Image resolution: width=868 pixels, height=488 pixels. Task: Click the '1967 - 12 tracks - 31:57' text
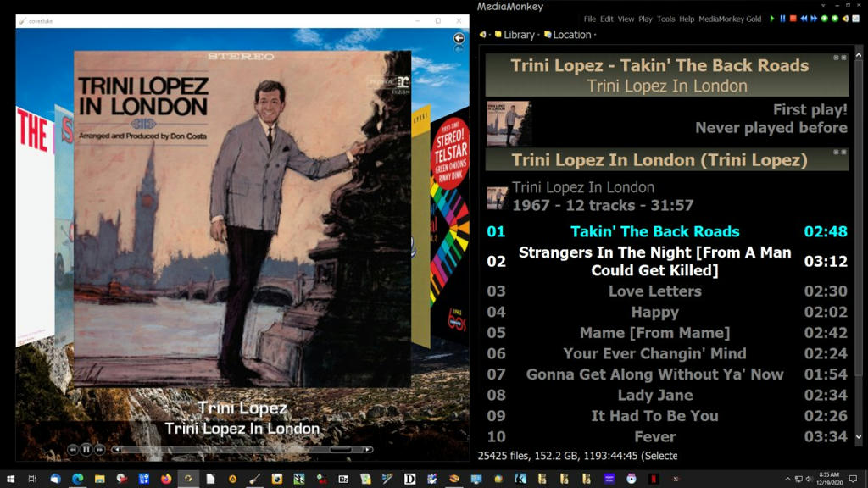(x=603, y=205)
